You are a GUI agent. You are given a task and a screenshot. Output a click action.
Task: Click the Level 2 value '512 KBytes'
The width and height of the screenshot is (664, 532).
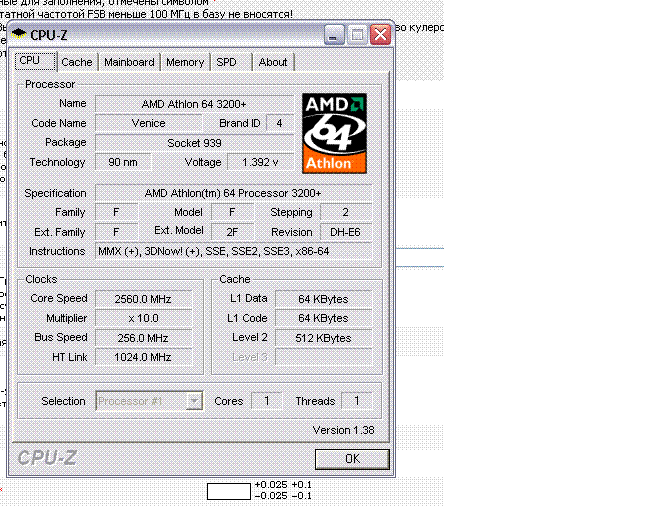(324, 338)
